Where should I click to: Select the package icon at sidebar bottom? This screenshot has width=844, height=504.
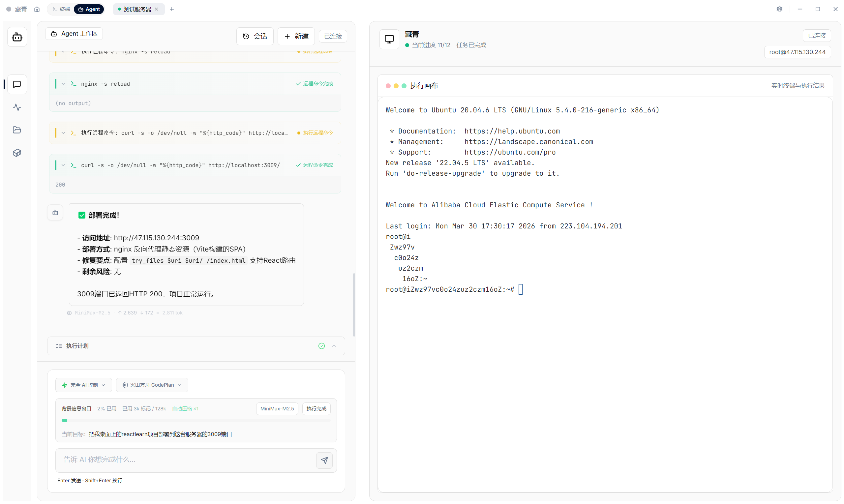point(16,153)
